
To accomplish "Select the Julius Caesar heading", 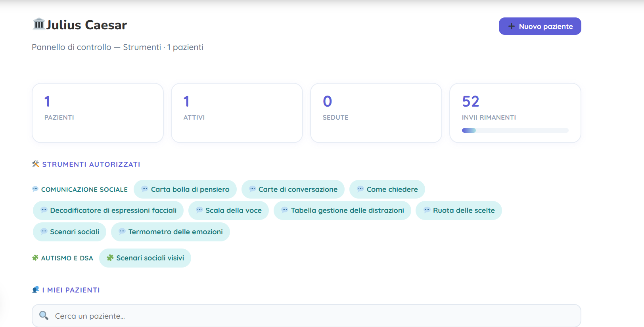I will [x=86, y=25].
